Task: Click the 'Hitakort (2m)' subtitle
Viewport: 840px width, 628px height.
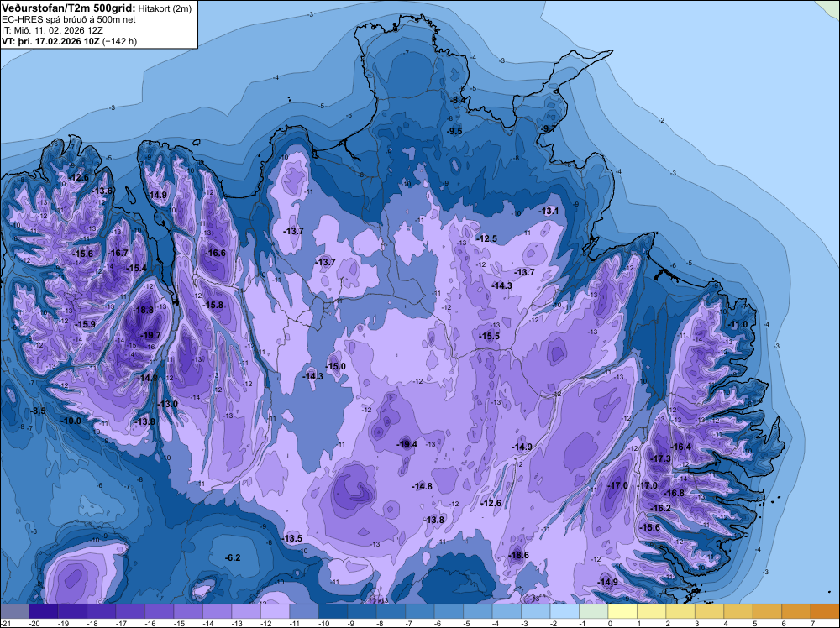Action: 165,8
